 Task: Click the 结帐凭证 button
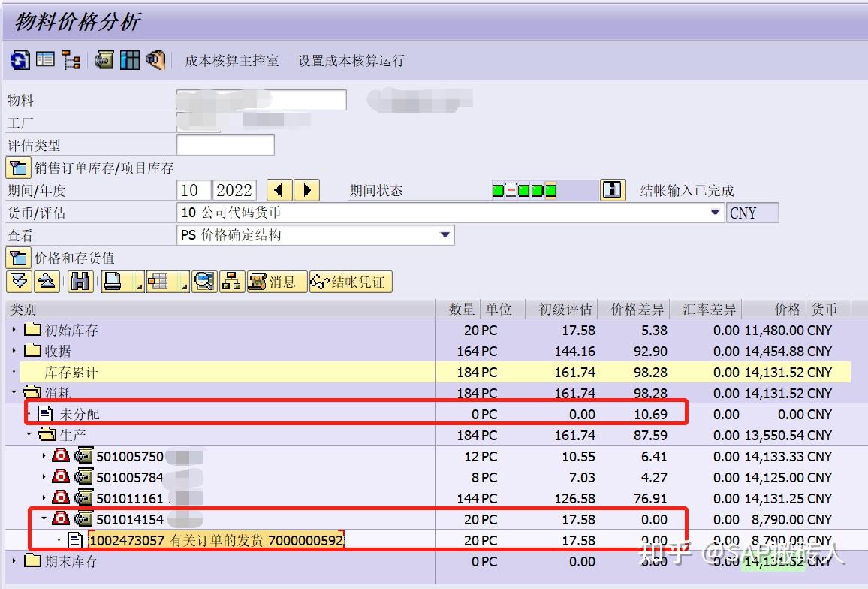[351, 282]
